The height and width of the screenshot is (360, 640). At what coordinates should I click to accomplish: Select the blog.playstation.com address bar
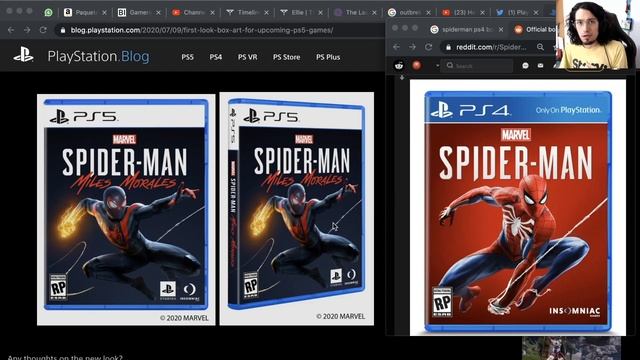pos(220,30)
